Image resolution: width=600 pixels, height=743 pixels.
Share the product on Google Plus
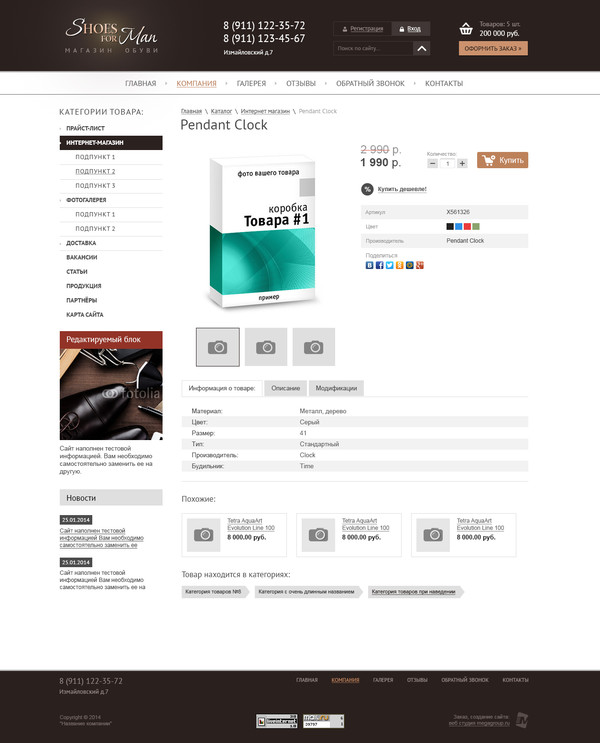pos(419,265)
